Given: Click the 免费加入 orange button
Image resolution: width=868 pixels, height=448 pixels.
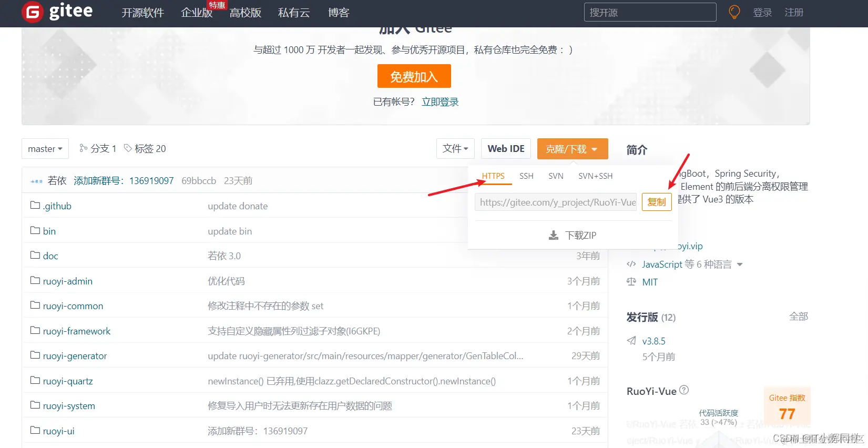Looking at the screenshot, I should (x=414, y=76).
